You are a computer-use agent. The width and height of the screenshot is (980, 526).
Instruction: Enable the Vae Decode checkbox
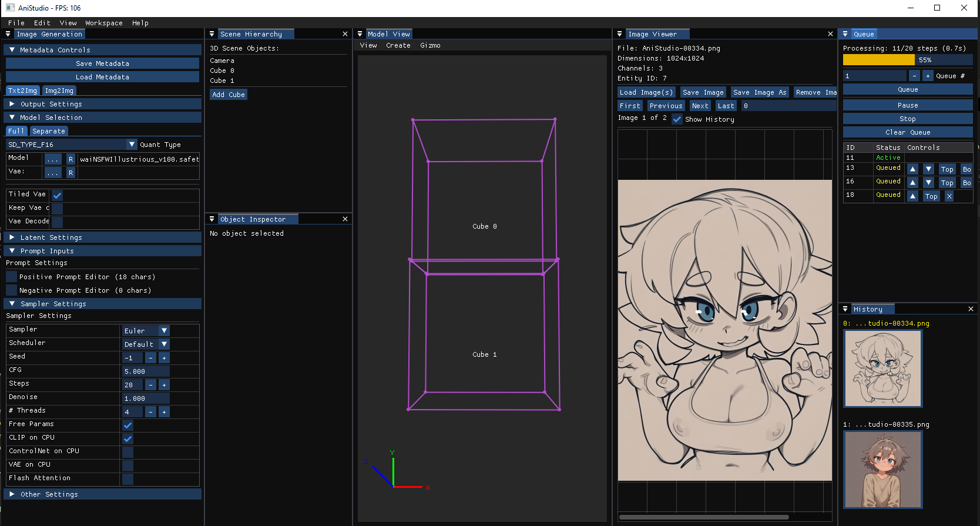(57, 222)
